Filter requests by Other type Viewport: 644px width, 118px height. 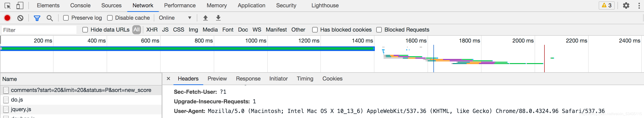[298, 30]
